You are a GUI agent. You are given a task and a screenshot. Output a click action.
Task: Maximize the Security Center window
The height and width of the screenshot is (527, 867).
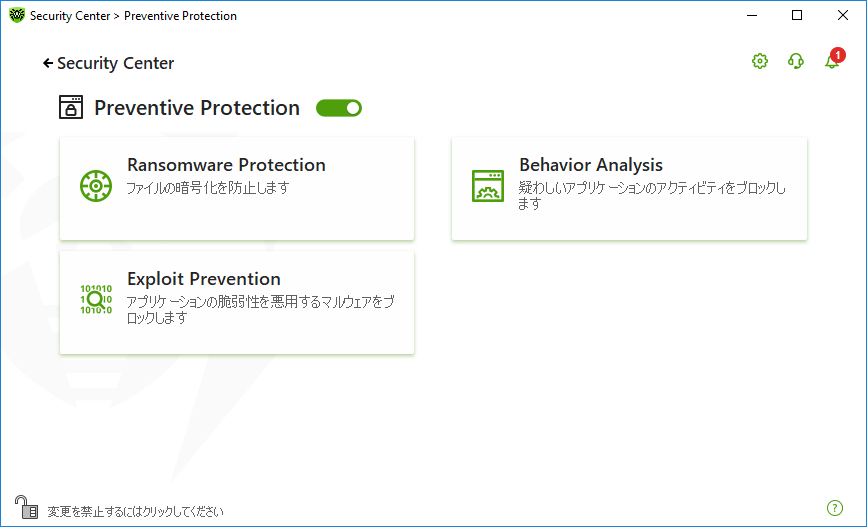point(797,15)
